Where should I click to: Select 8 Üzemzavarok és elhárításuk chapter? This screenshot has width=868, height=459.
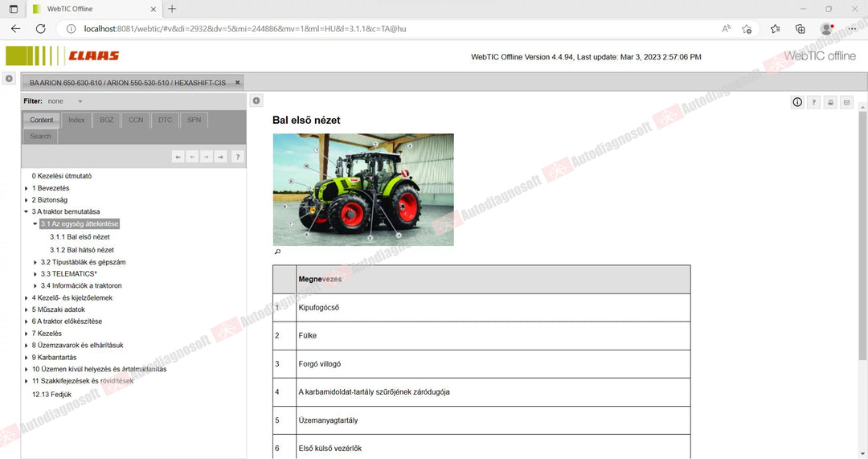[77, 345]
